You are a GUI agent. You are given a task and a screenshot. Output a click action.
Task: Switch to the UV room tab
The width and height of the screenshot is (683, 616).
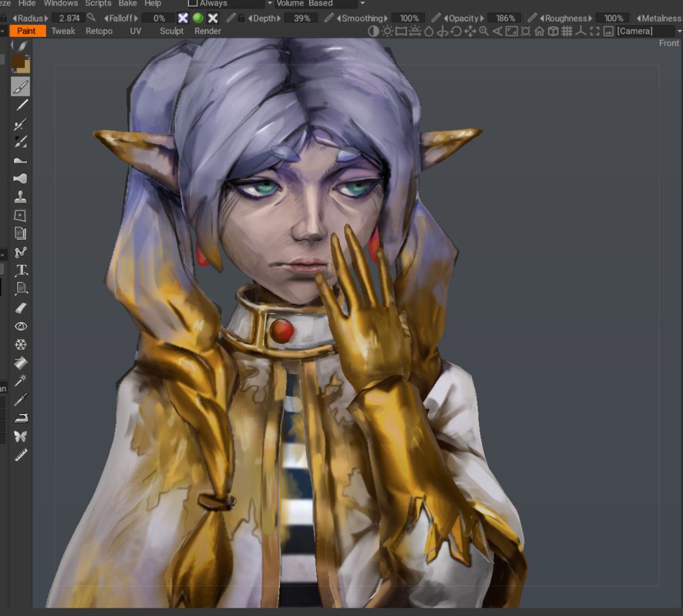click(135, 31)
